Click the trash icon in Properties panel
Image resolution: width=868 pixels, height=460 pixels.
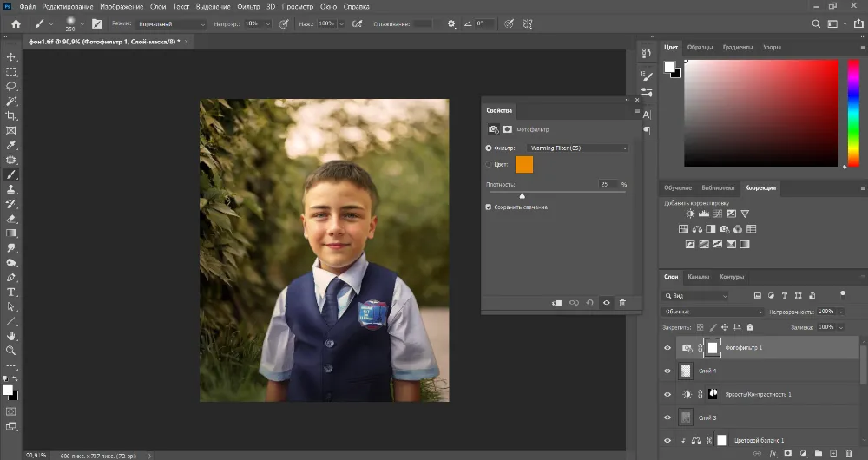(622, 303)
